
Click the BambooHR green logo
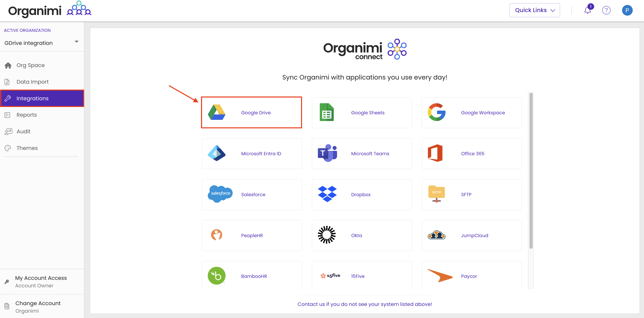coord(216,276)
